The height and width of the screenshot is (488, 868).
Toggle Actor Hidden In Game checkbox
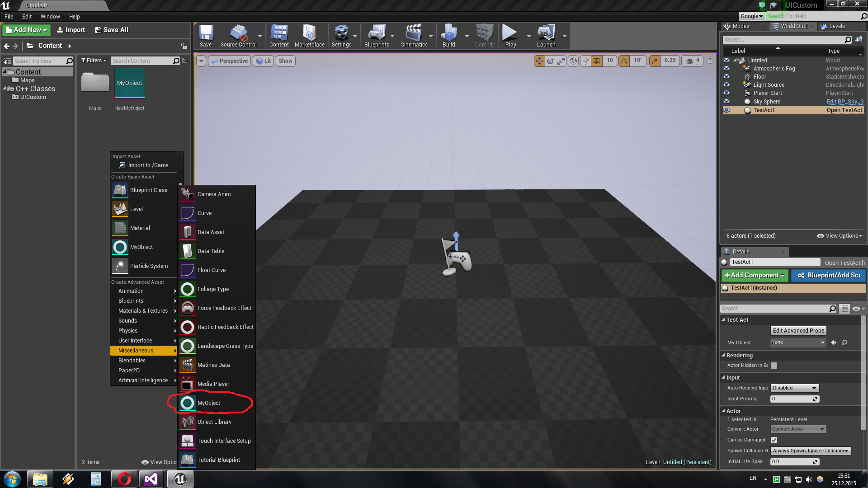[x=774, y=365]
